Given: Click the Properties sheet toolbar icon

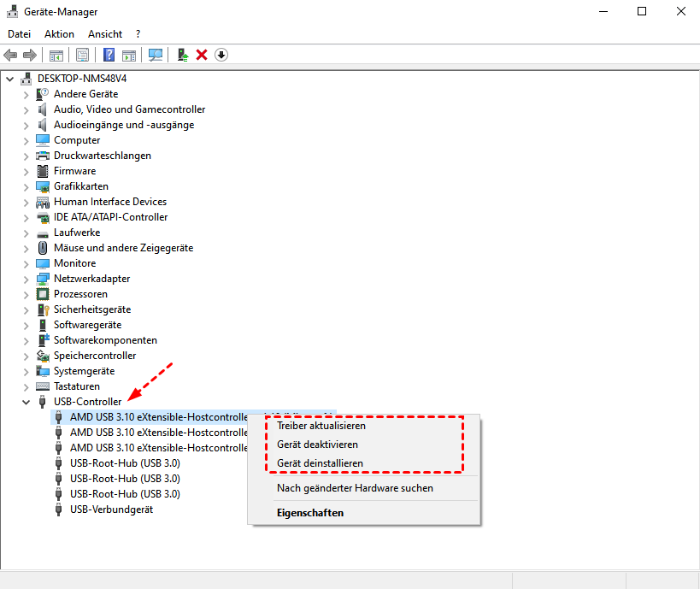Looking at the screenshot, I should [x=83, y=55].
